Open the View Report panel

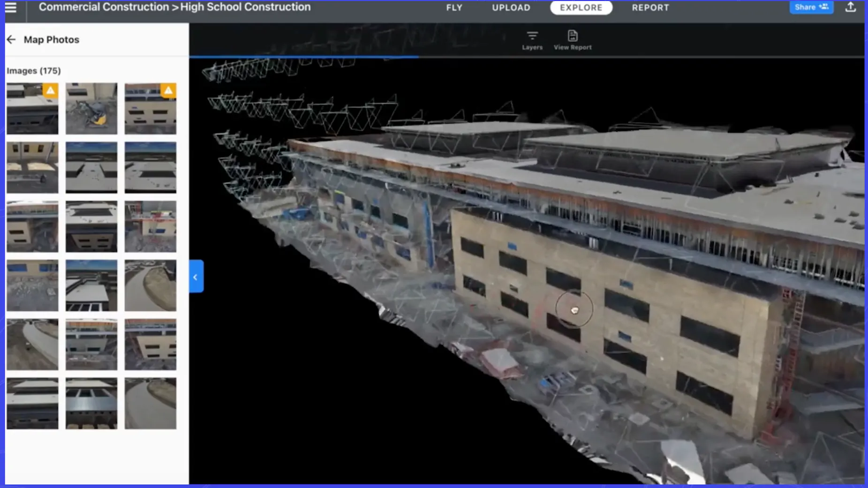573,39
